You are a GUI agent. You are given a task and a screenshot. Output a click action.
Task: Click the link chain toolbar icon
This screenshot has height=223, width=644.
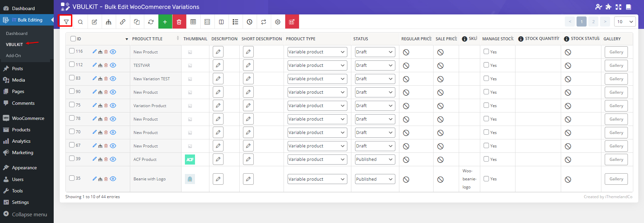[x=123, y=22]
